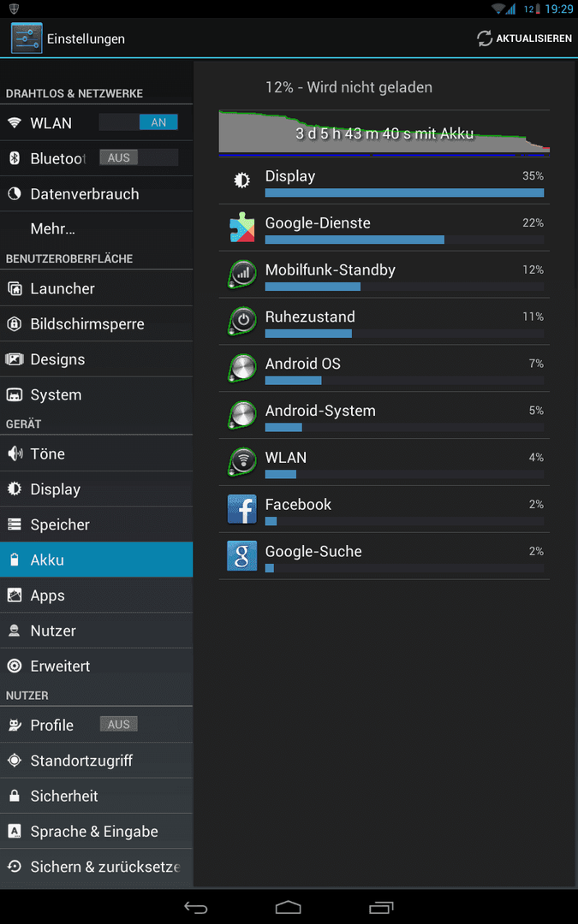This screenshot has width=578, height=924.
Task: Open Standortzugriff settings
Action: (96, 761)
